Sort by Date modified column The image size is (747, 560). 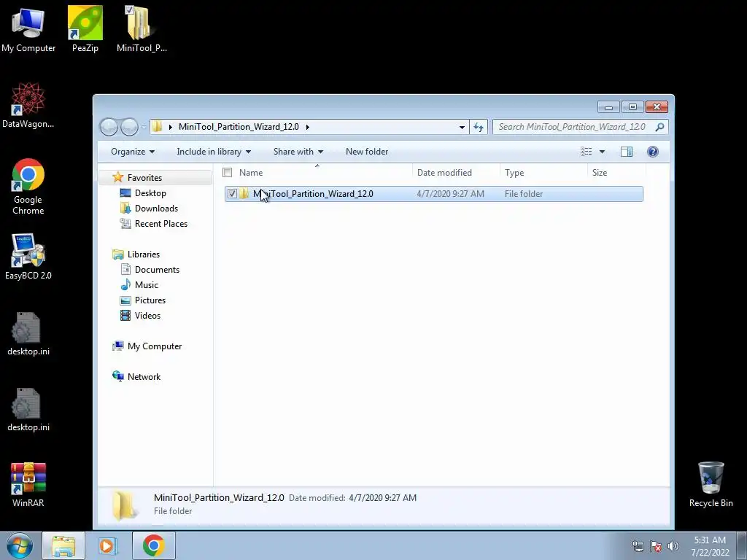coord(456,172)
